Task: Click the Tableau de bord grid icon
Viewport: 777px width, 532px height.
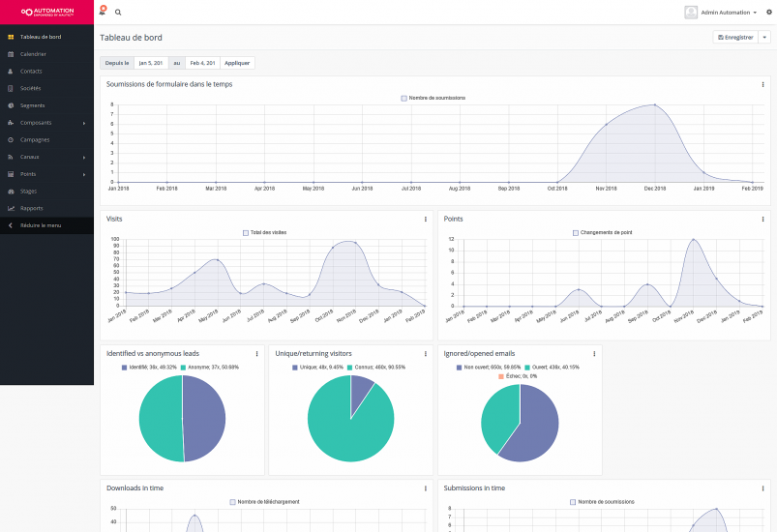Action: coord(11,37)
